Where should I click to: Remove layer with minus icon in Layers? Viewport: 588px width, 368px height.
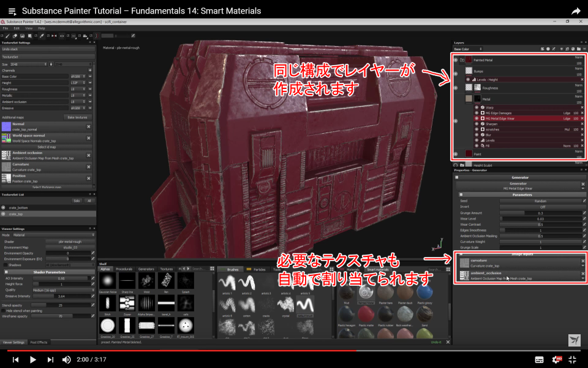584,49
